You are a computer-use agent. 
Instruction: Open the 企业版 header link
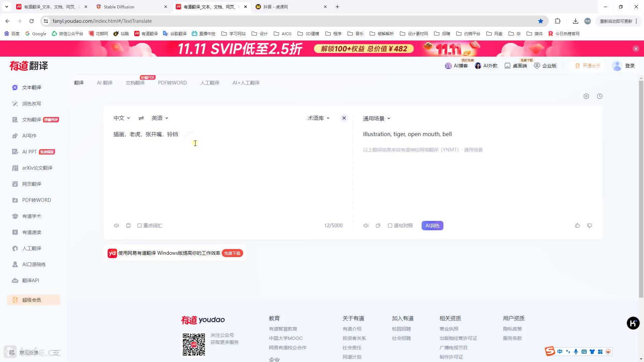point(545,66)
